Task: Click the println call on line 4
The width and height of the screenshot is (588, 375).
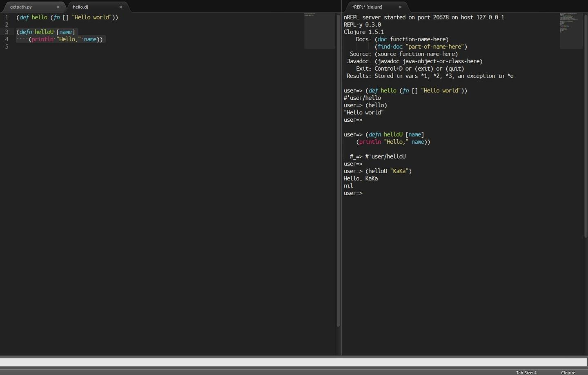Action: coord(42,39)
